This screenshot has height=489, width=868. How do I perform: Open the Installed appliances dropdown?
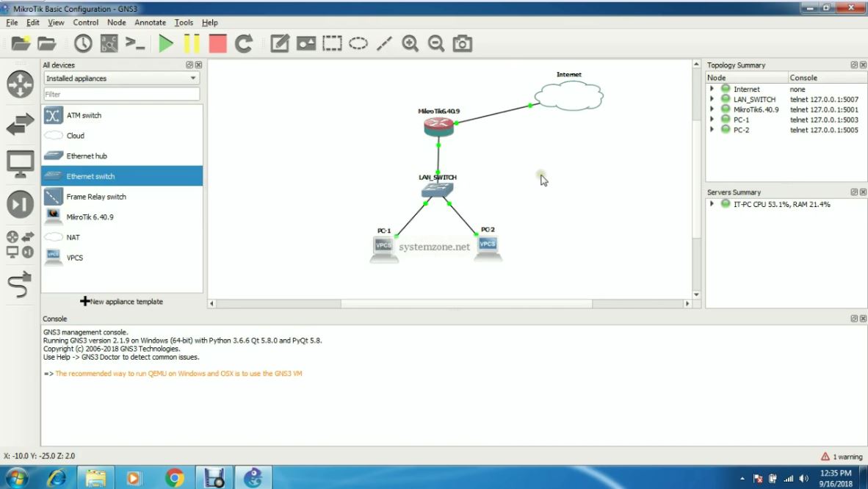click(121, 79)
